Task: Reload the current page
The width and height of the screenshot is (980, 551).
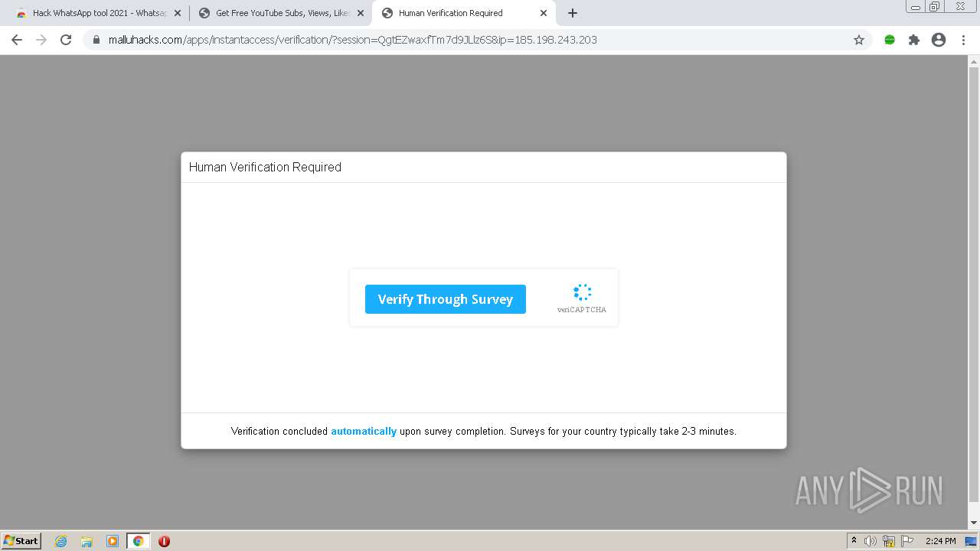Action: coord(66,40)
